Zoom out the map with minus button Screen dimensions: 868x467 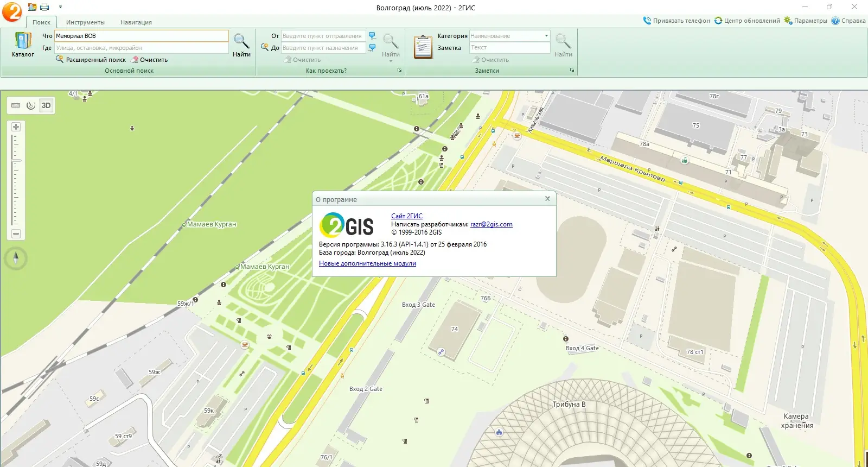pos(16,234)
